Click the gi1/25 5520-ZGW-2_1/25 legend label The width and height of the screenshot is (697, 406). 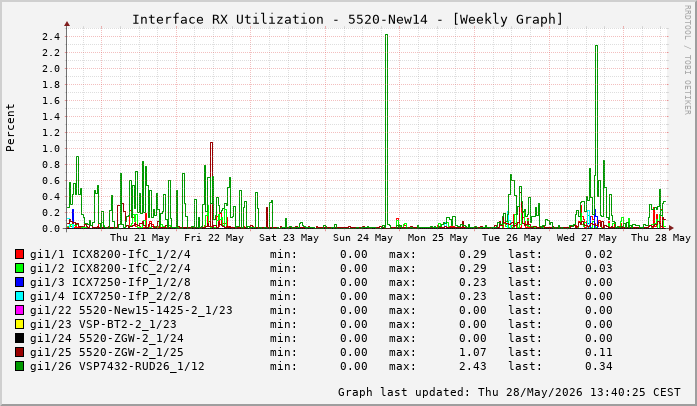pos(107,352)
